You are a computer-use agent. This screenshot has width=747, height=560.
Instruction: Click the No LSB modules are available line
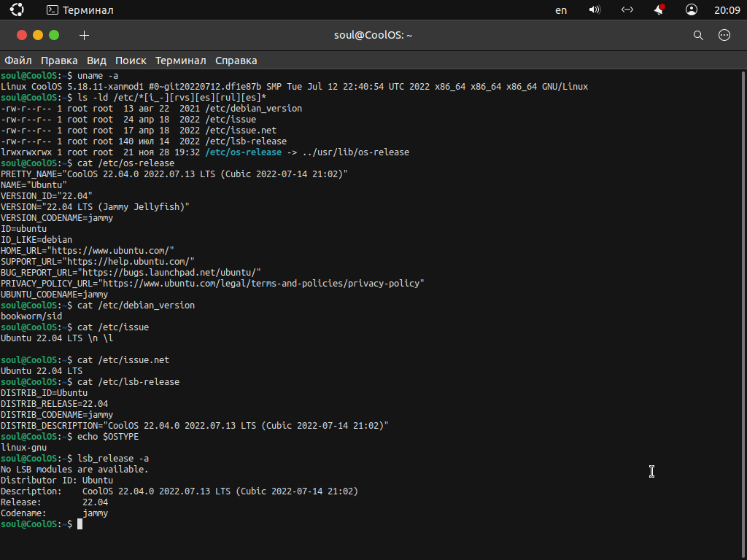click(75, 470)
